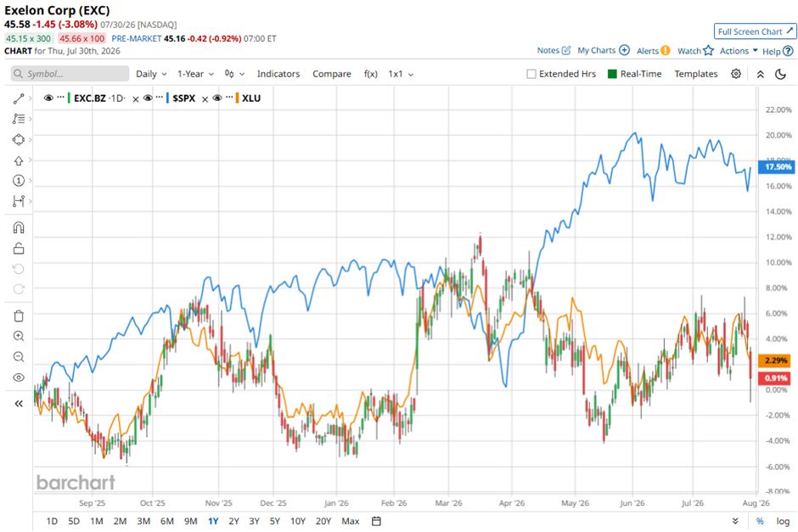Open Full Screen Chart
This screenshot has height=532, width=798.
[754, 31]
